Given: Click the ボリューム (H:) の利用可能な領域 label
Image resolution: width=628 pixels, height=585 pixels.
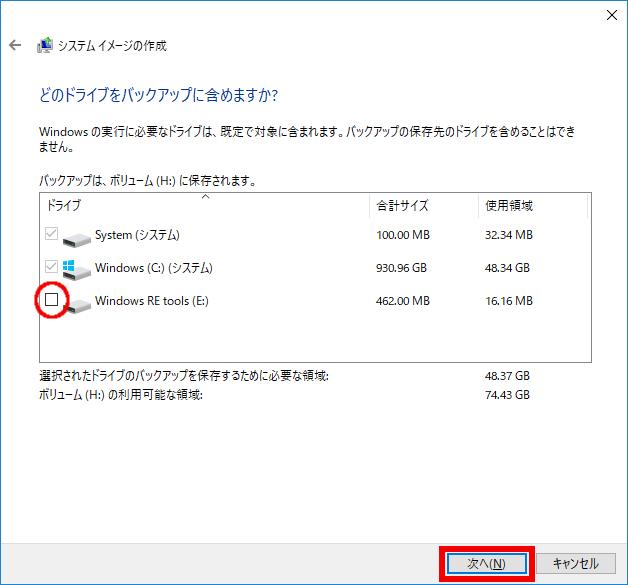Looking at the screenshot, I should pos(121,395).
